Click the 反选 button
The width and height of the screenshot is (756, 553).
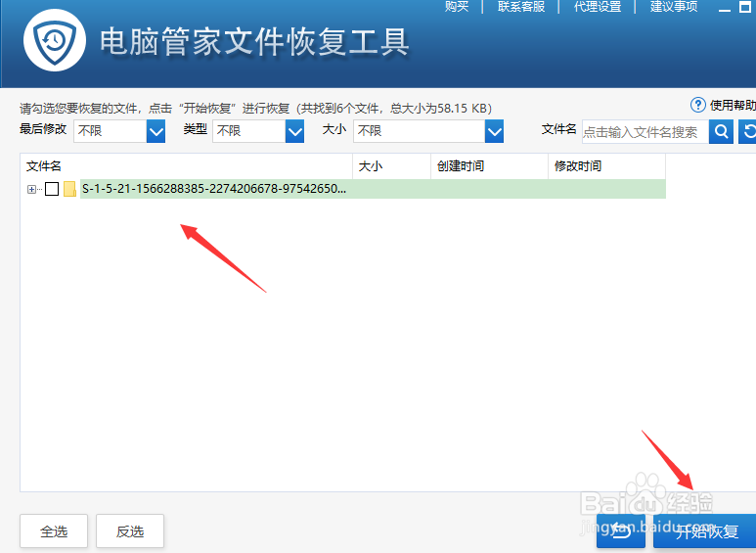130,531
